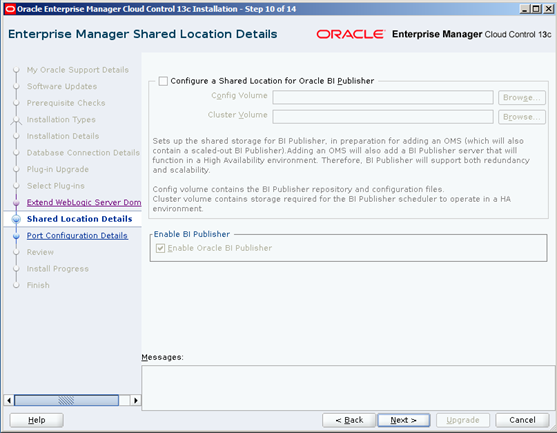Viewport: 557px width, 433px height.
Task: Browse for the Config Volume path
Action: [521, 98]
